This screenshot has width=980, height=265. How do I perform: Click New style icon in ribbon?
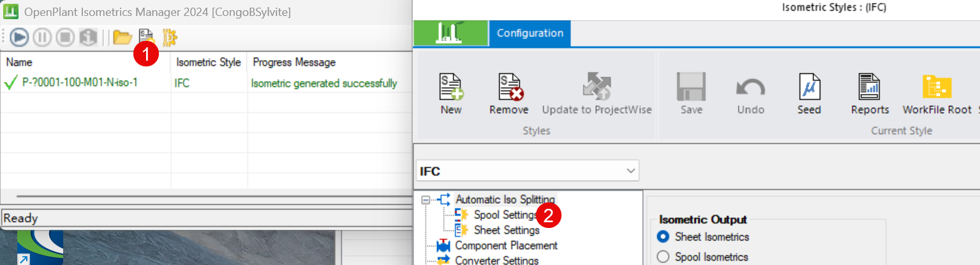[x=451, y=94]
